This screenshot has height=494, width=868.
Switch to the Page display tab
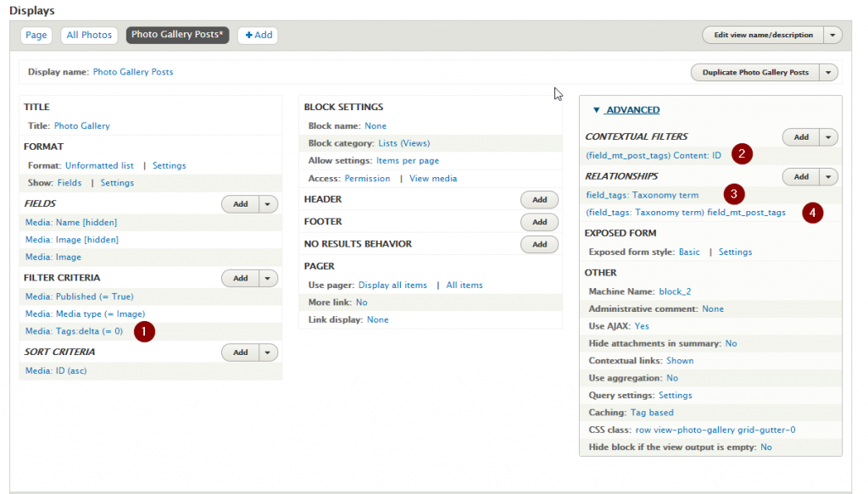pos(36,35)
